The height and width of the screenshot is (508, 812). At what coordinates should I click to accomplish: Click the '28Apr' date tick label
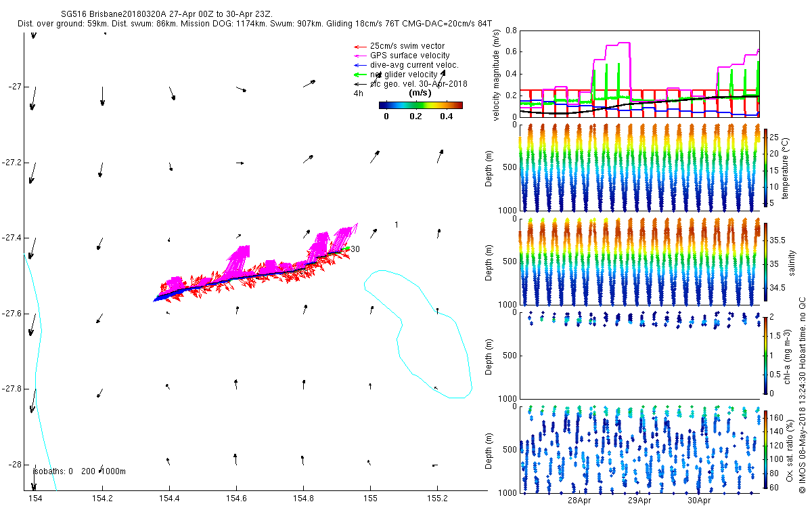tap(581, 501)
